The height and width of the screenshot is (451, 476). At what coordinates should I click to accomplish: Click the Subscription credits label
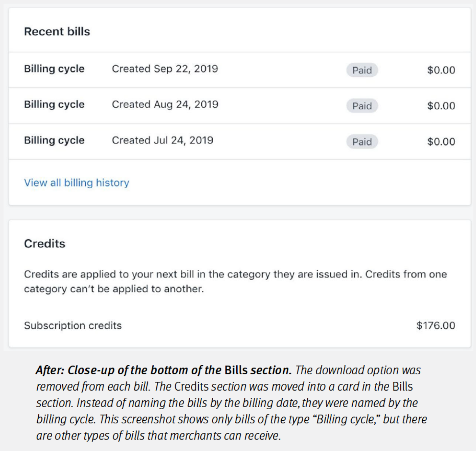tap(73, 326)
